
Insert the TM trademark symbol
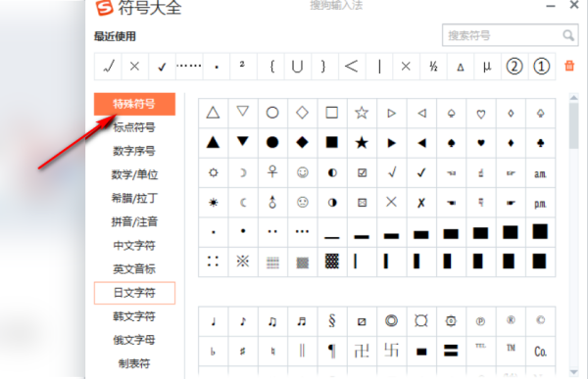pos(511,352)
